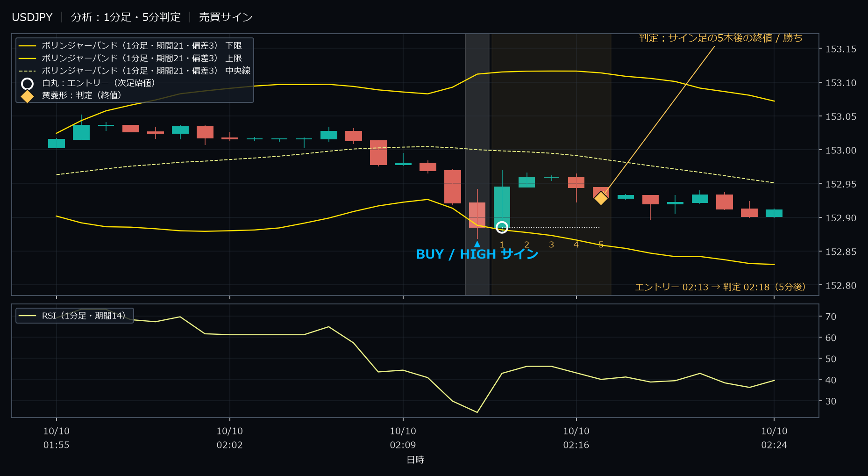Click the BUY / HIGH サイン label

(477, 254)
